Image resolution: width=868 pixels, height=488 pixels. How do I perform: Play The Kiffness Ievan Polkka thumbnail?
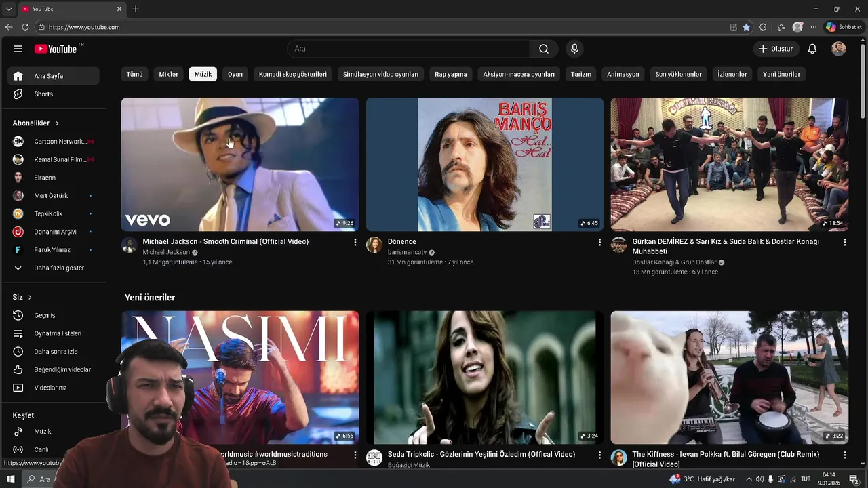coord(729,378)
